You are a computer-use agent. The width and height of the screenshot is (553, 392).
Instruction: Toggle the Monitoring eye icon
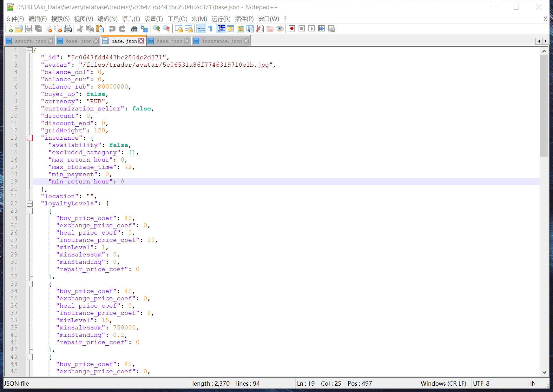point(280,29)
